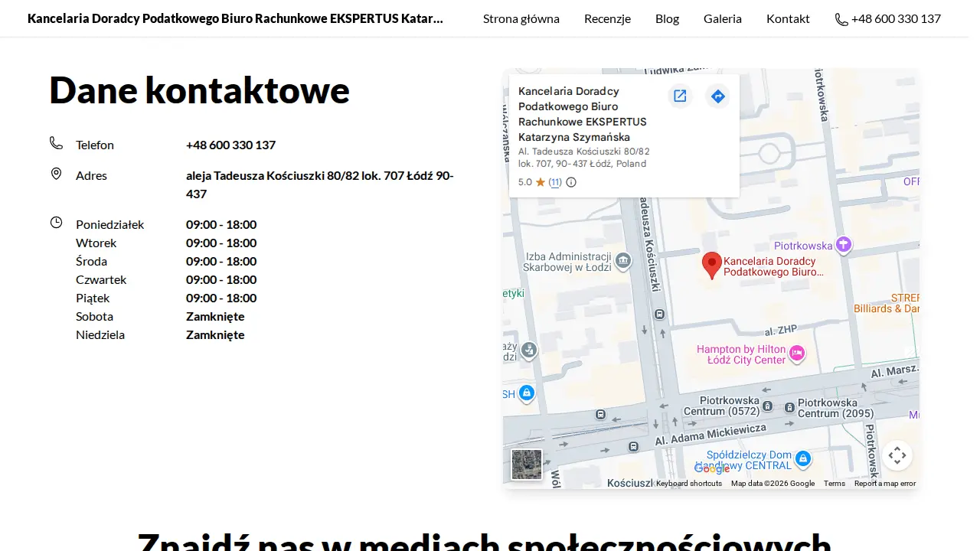Click the Piątek hours 09:00 - 18:00
The image size is (980, 551).
click(221, 298)
